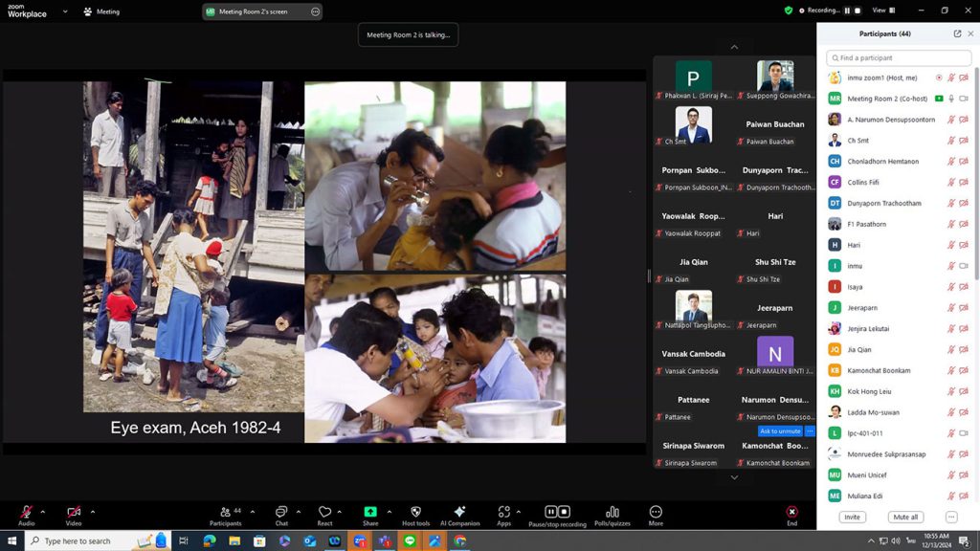Open the AI Companion sparkle icon

point(459,512)
